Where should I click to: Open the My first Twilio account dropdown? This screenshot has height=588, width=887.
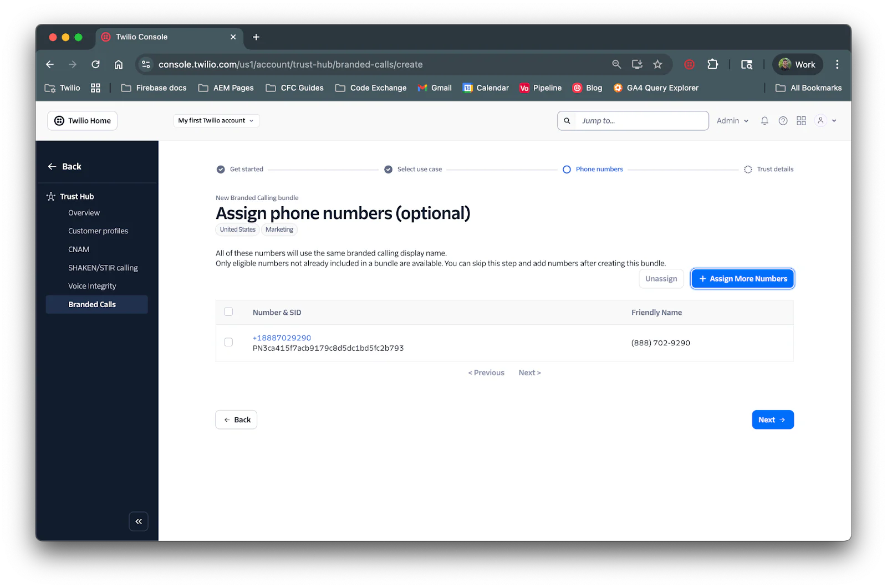(216, 120)
